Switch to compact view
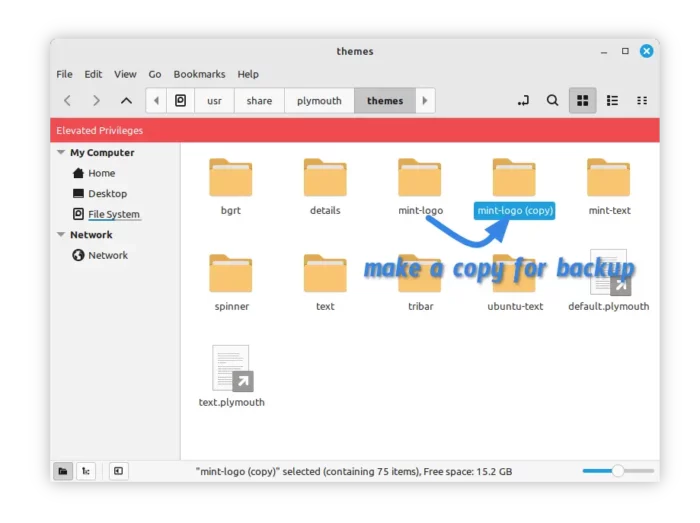Screen dimensions: 700x523 point(642,101)
